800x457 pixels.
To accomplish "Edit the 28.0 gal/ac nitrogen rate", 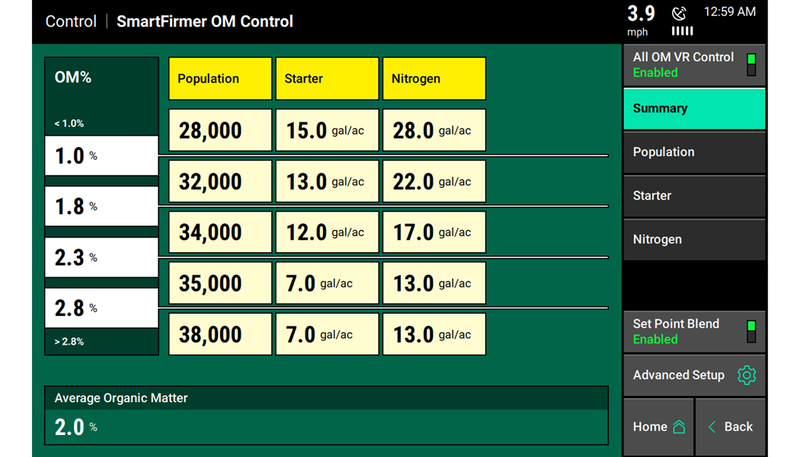I will (434, 130).
